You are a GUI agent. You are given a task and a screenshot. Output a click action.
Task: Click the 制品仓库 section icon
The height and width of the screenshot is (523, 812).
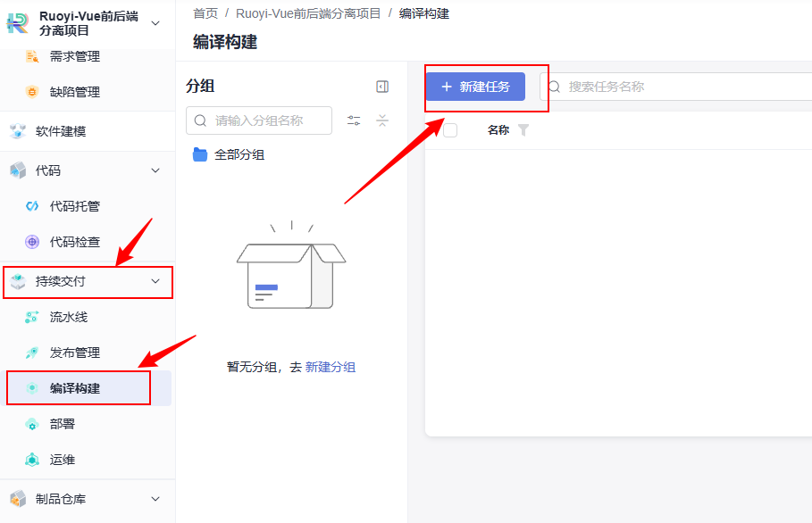[x=18, y=499]
